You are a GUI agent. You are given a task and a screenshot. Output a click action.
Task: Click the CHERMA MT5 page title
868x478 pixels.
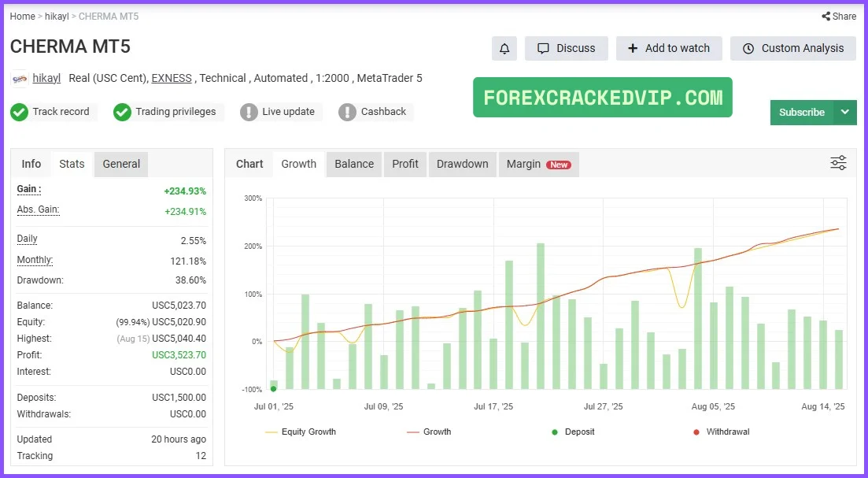pyautogui.click(x=70, y=46)
